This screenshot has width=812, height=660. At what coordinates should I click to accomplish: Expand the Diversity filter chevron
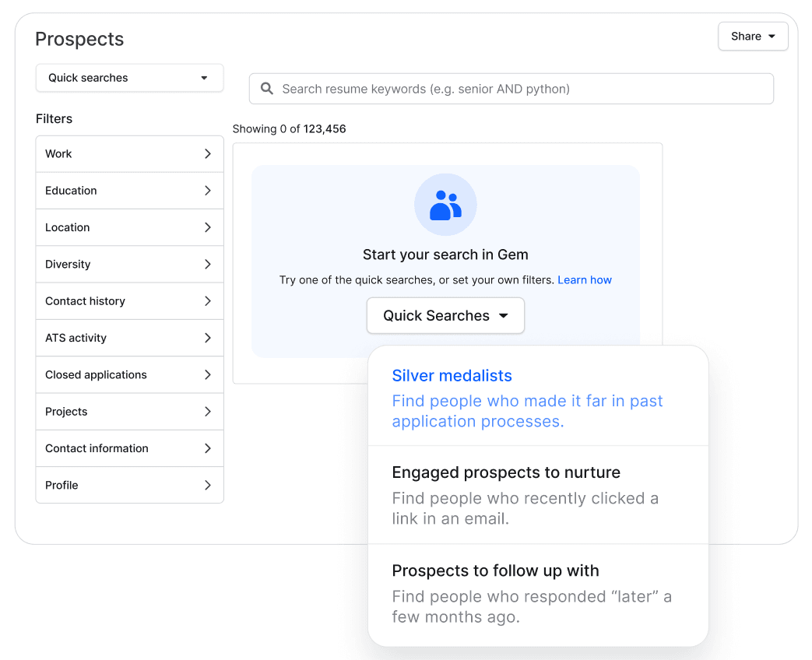[x=208, y=265]
